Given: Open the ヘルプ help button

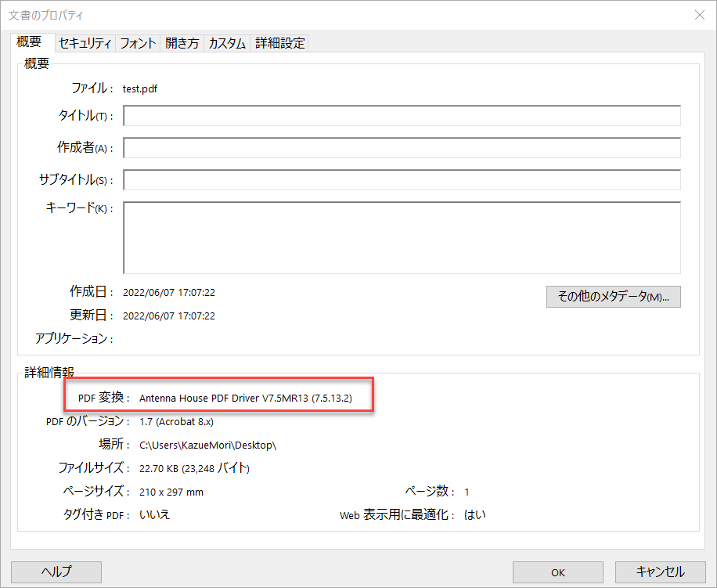Looking at the screenshot, I should [56, 572].
